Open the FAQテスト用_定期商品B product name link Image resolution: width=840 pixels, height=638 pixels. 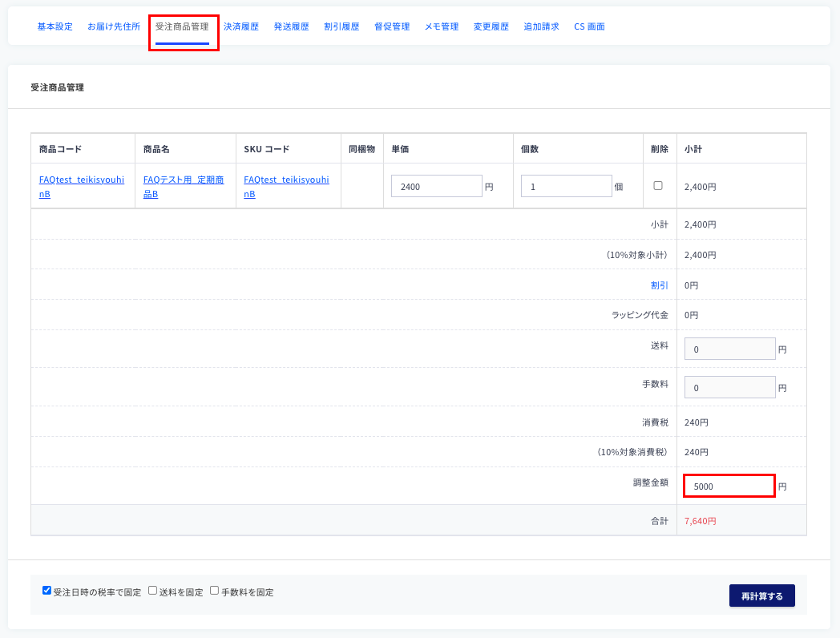(x=184, y=187)
